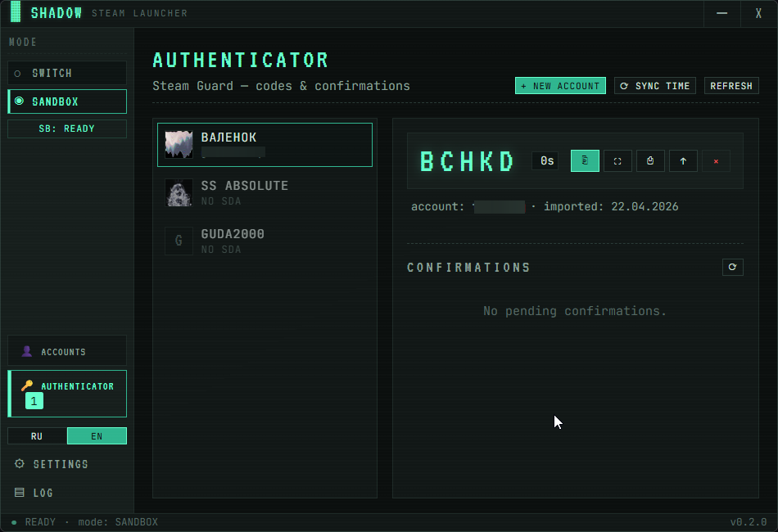Switch interface language to EN
Image resolution: width=778 pixels, height=532 pixels.
click(x=97, y=436)
